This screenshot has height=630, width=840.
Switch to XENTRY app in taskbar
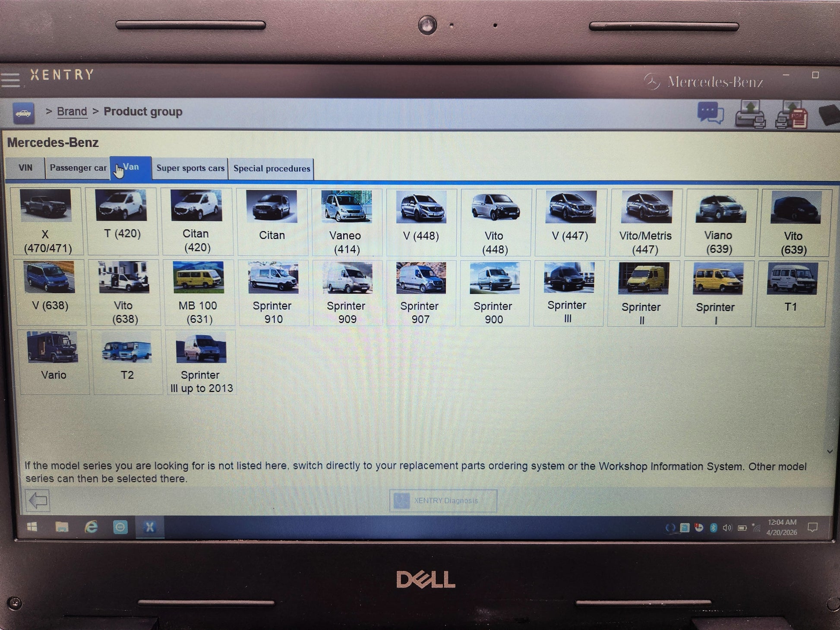point(149,527)
